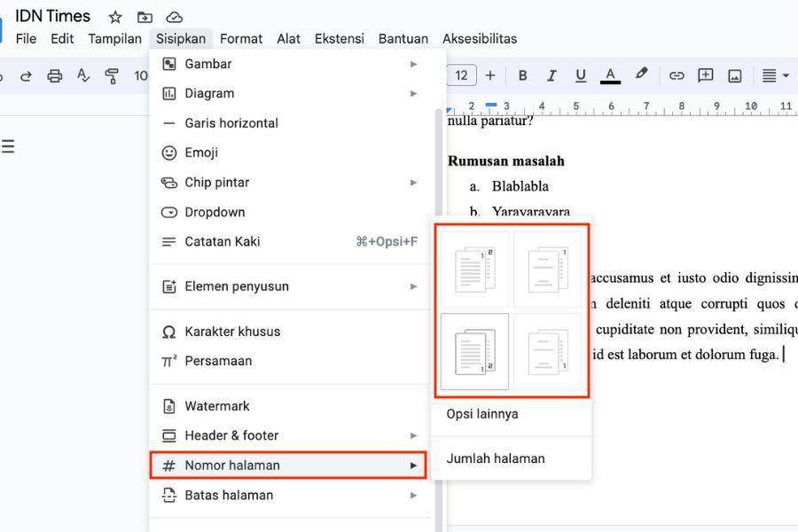The image size is (798, 532).
Task: Open the highlighter pen color tool
Action: 641,74
